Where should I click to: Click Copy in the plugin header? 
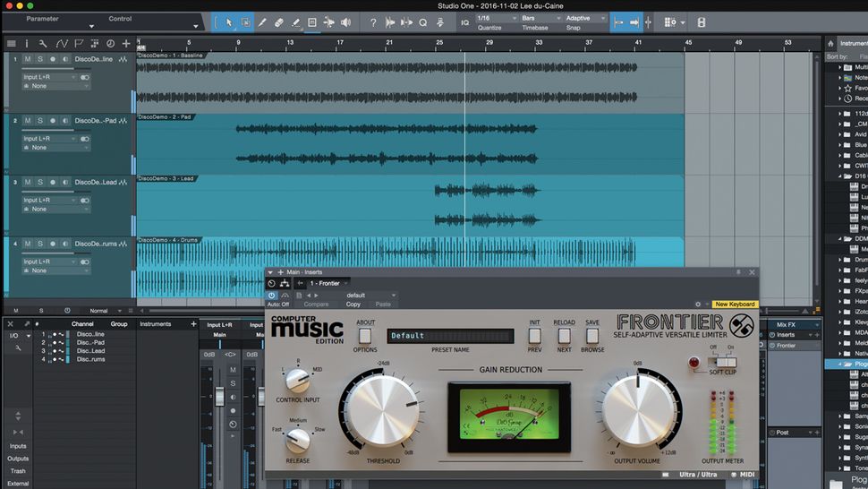click(x=353, y=304)
